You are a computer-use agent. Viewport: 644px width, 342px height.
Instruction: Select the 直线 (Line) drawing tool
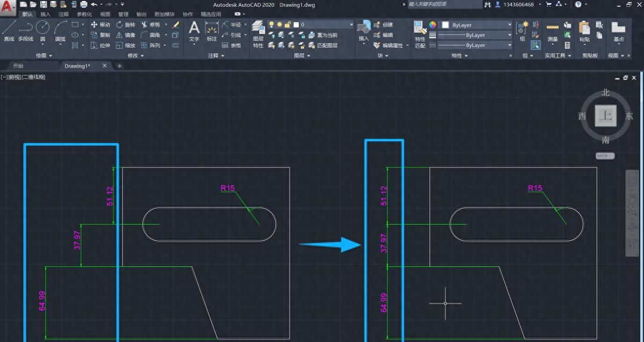click(x=8, y=26)
